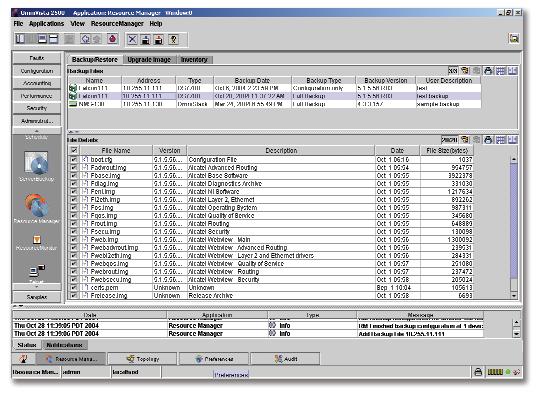Click the notifications log scroll-up arrow
The width and height of the screenshot is (537, 395).
point(516,323)
